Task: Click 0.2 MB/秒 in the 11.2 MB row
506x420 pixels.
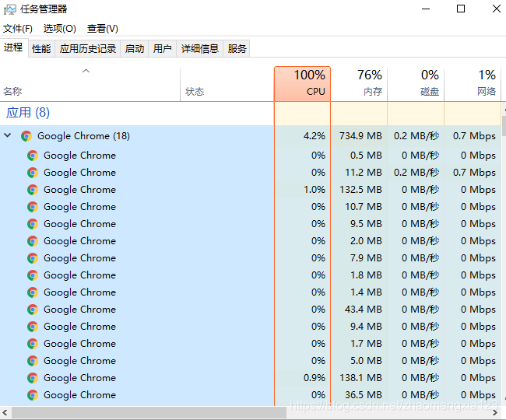Action: 416,173
